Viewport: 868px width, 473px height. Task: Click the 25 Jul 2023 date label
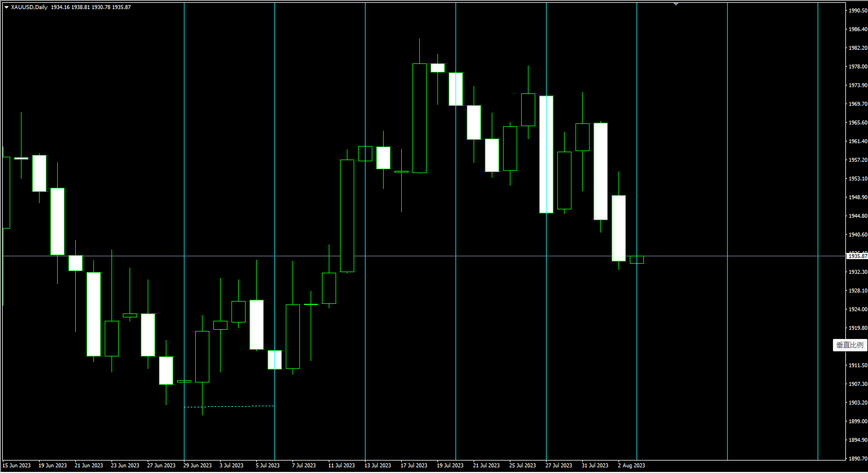(x=522, y=466)
